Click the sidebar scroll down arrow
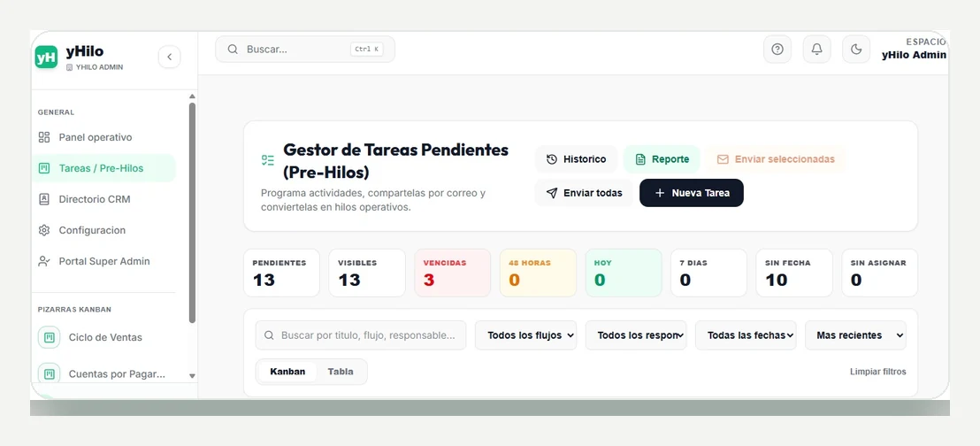 [192, 376]
